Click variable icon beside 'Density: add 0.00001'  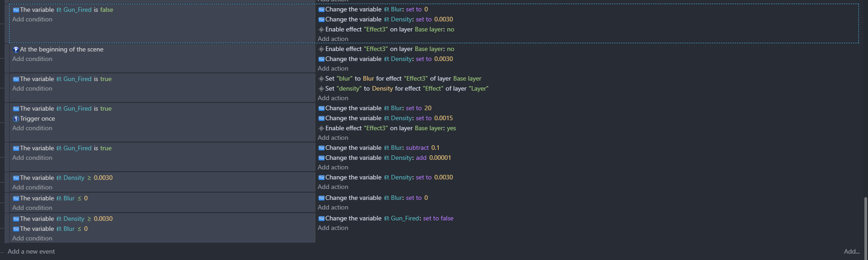[321, 158]
